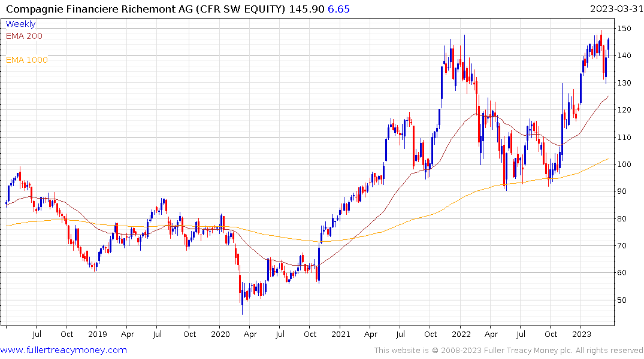This screenshot has height=359, width=644.
Task: Open the www.fullertreacymoney.com link
Action: pyautogui.click(x=64, y=350)
